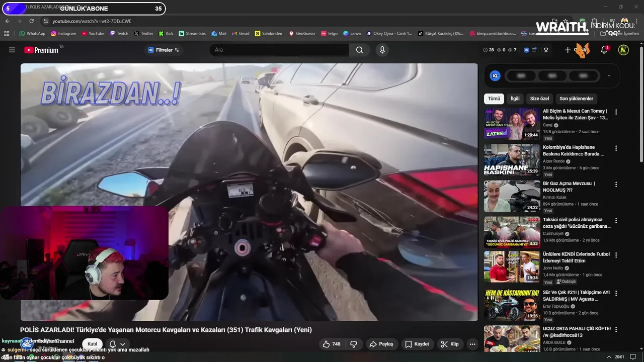
Task: Open Streamlabs bookmark
Action: coord(192,34)
